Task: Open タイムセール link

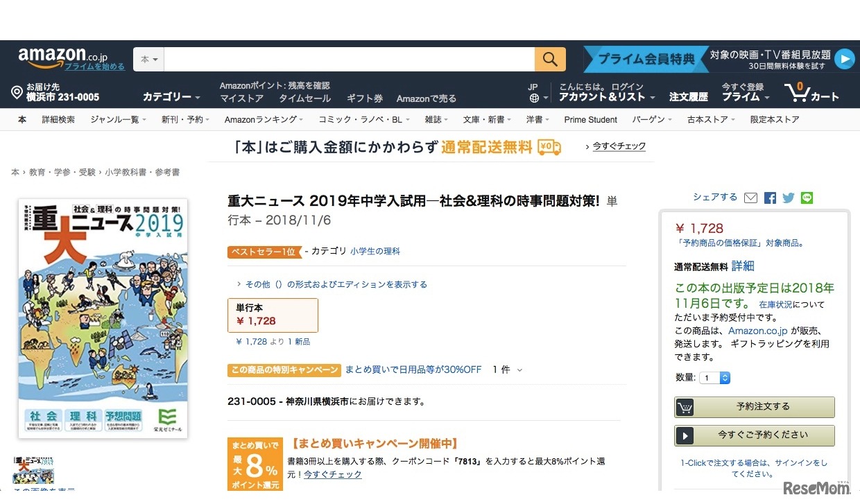Action: point(305,98)
